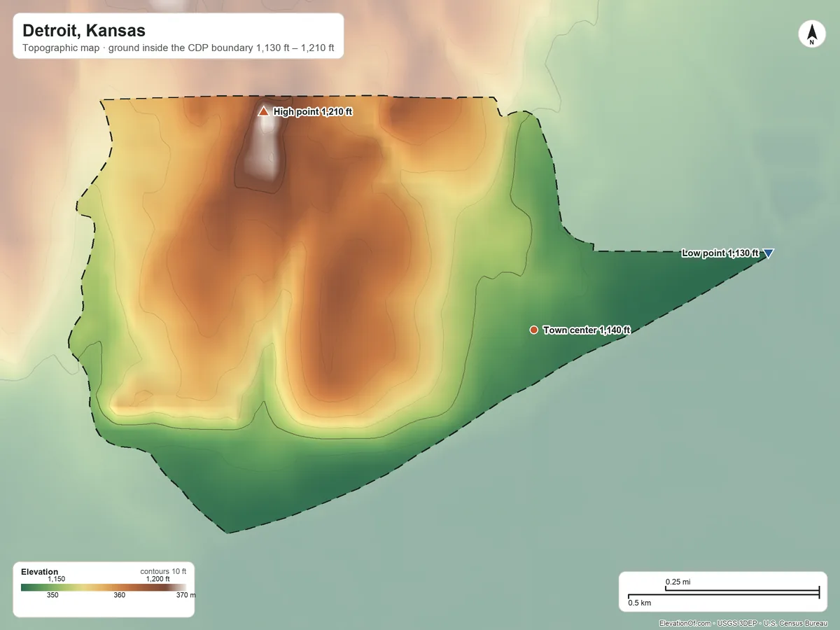Click the high point triangle marker
840x630 pixels.
click(x=264, y=111)
